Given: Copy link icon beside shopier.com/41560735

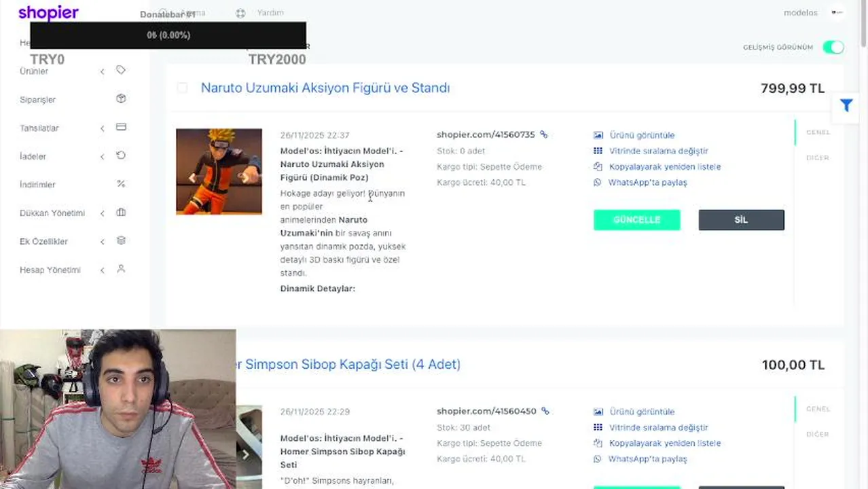Looking at the screenshot, I should 543,134.
